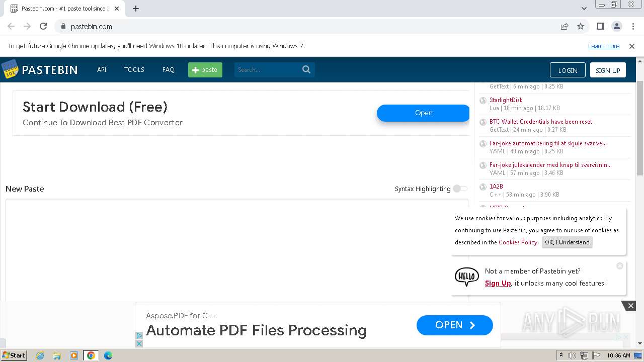Dismiss the Chrome update infobar
The image size is (644, 362).
[x=632, y=46]
